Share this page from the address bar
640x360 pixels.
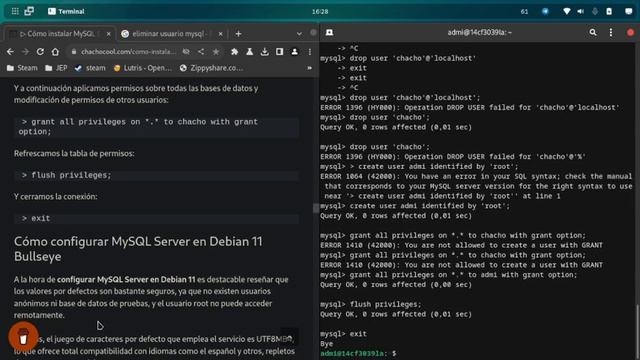[201, 52]
